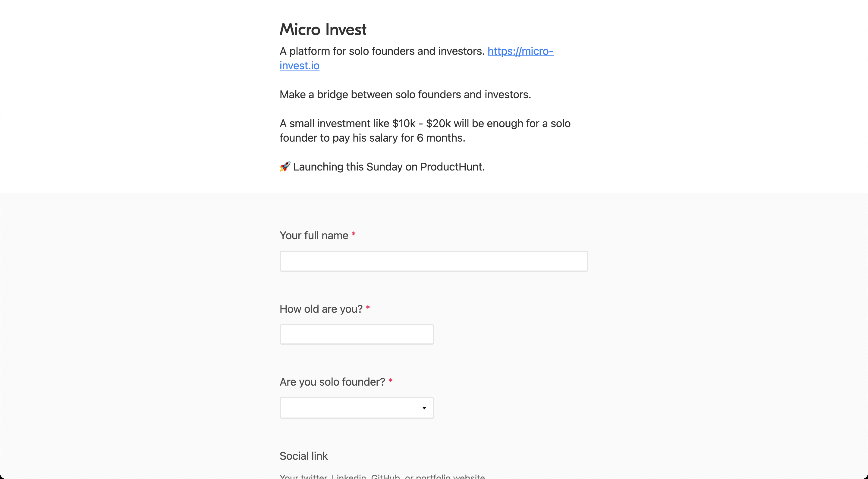The width and height of the screenshot is (868, 479).
Task: Click the bridge description sentence
Action: point(405,95)
